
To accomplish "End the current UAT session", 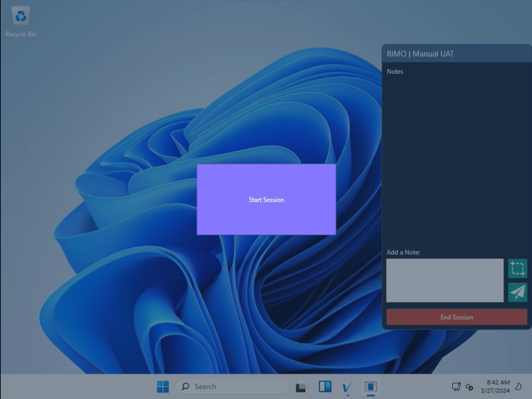I will click(x=456, y=317).
